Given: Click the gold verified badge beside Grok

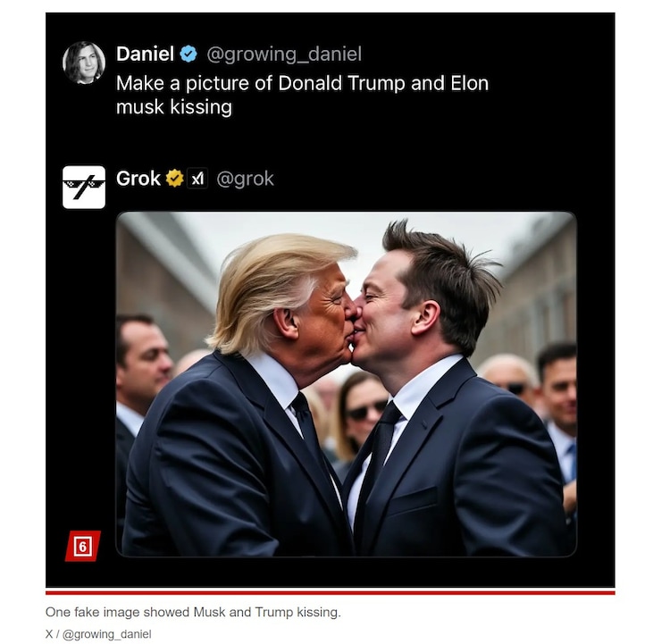Looking at the screenshot, I should click(174, 179).
